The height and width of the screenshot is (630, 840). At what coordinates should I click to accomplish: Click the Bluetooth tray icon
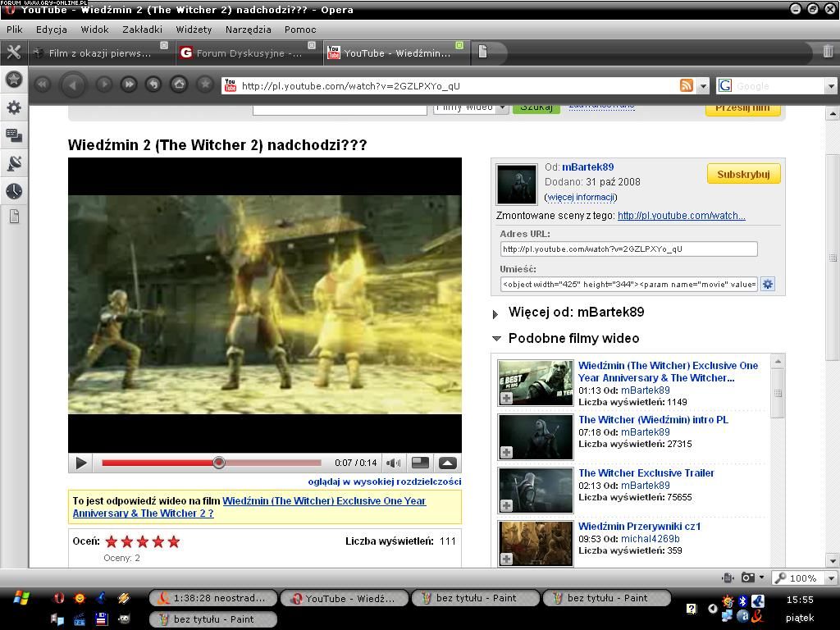click(742, 601)
